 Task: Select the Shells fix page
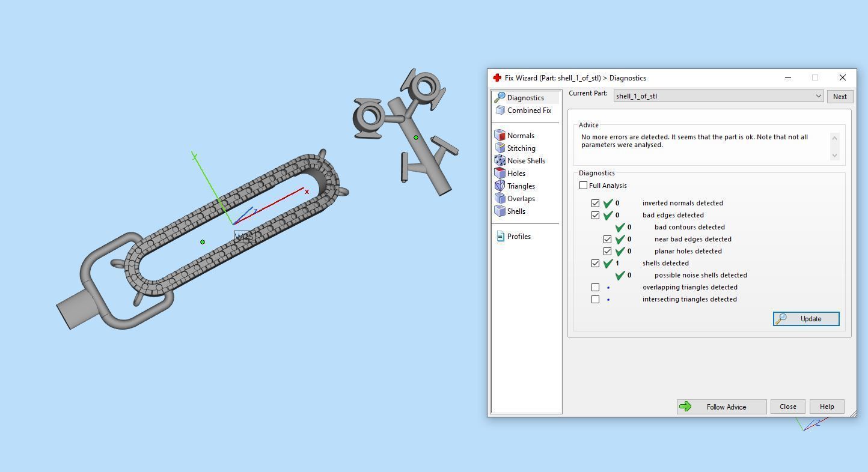pos(516,211)
